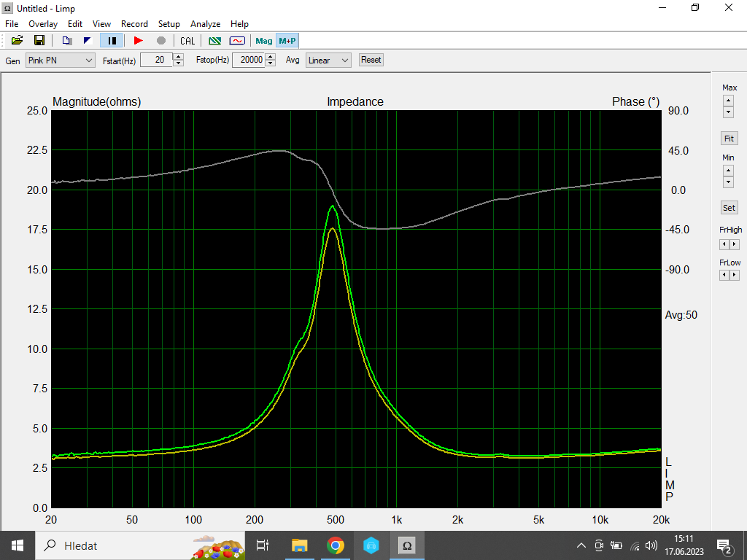Show hidden system tray icons chevron
This screenshot has width=747, height=560.
[581, 545]
